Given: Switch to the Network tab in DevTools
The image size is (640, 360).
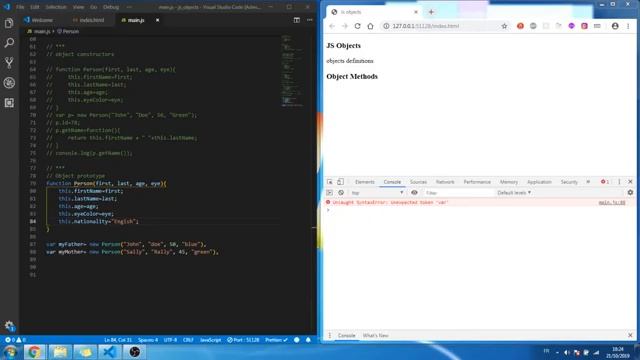Looking at the screenshot, I should tap(445, 182).
